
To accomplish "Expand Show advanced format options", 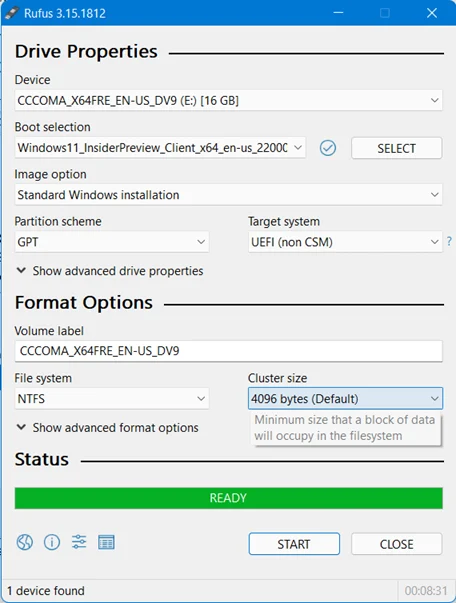I will pos(108,428).
